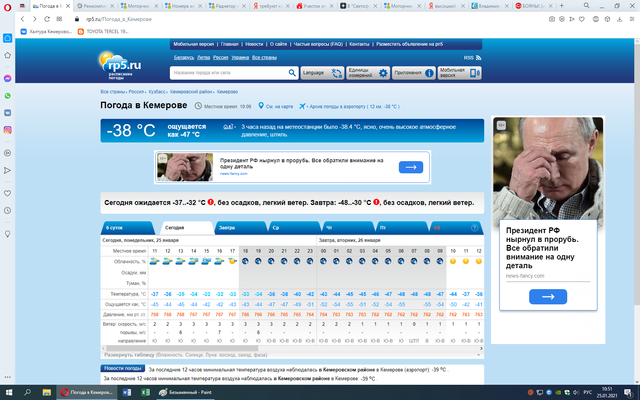
Task: Open bookmarks heart in the sidebar
Action: [7, 193]
